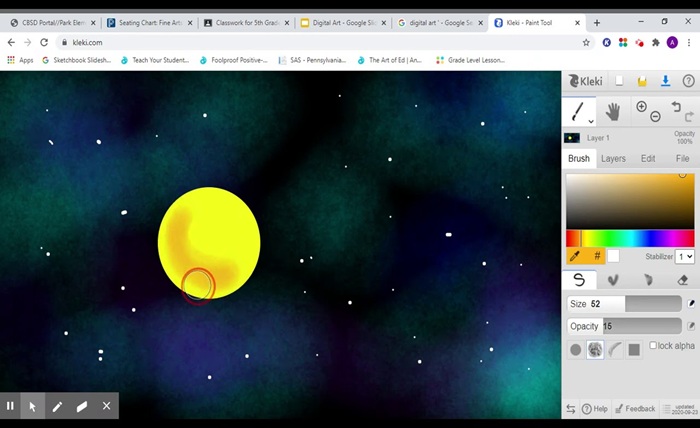Open the Sketchbook Slideshow bookmark

point(77,60)
